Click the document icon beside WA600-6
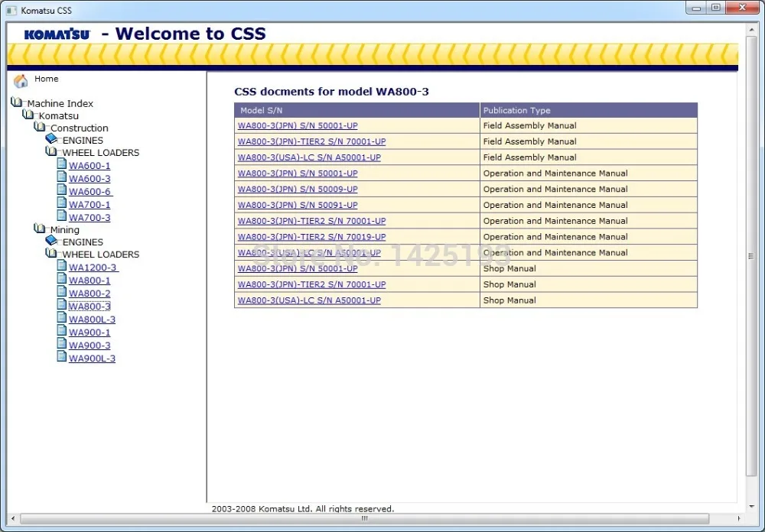Image resolution: width=765 pixels, height=532 pixels. tap(61, 190)
